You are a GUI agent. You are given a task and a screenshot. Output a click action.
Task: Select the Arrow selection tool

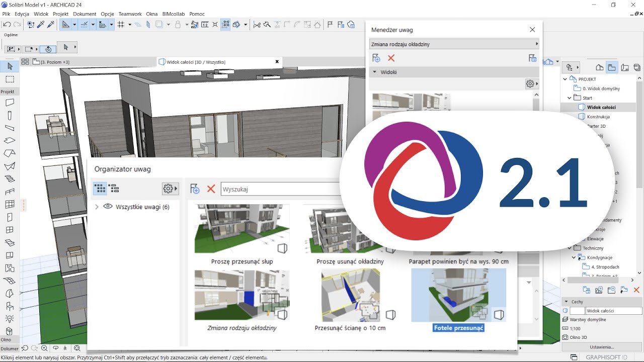coord(9,66)
